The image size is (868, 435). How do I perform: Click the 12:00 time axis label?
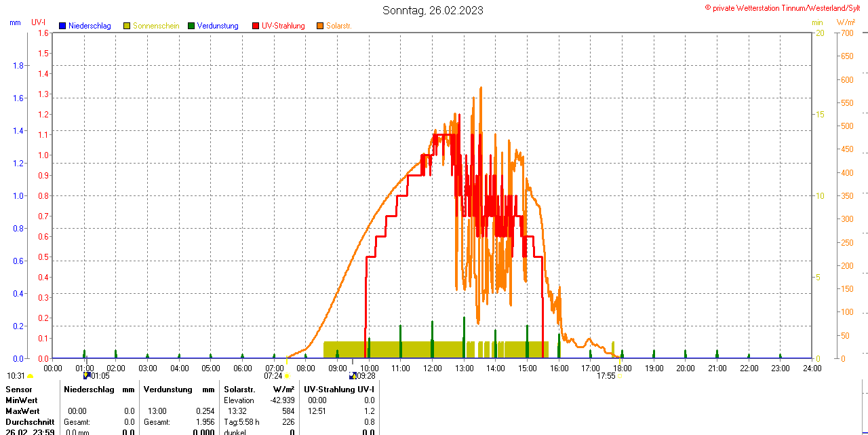point(432,368)
